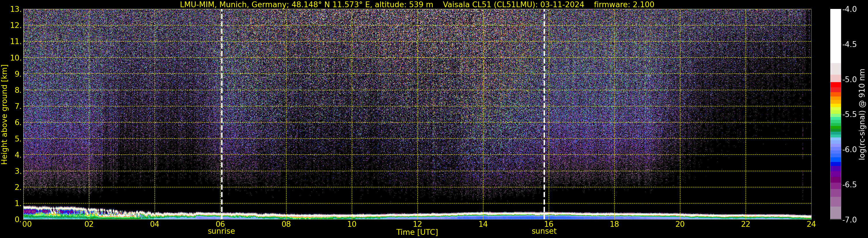Image resolution: width=868 pixels, height=238 pixels.
Task: Select time axis tick label "14"
Action: [x=483, y=224]
